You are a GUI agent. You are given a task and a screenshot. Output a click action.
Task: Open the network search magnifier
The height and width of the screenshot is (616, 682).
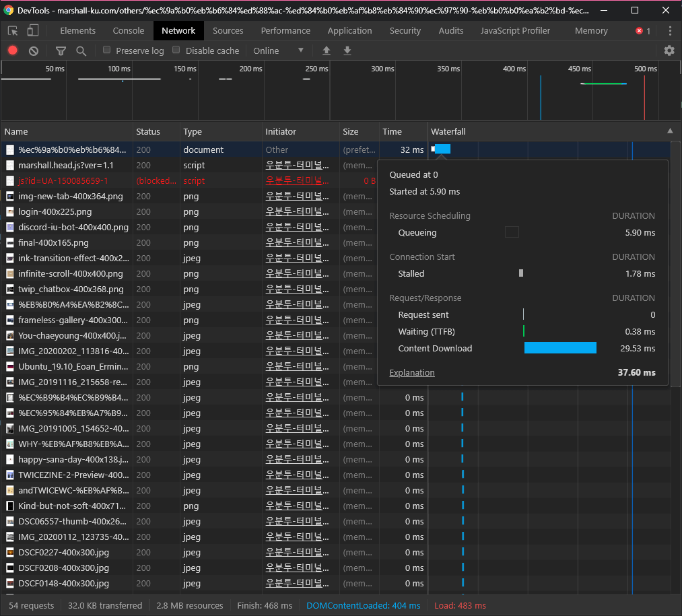click(x=81, y=50)
